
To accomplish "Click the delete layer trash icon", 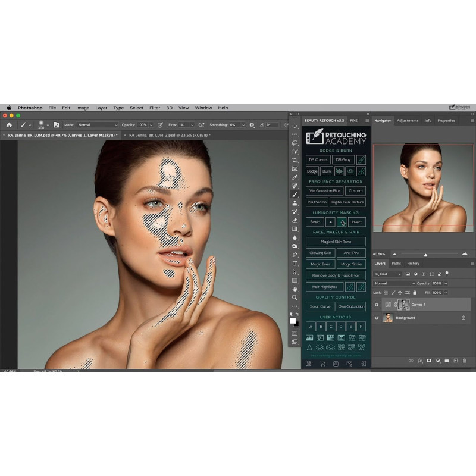I will tap(465, 361).
